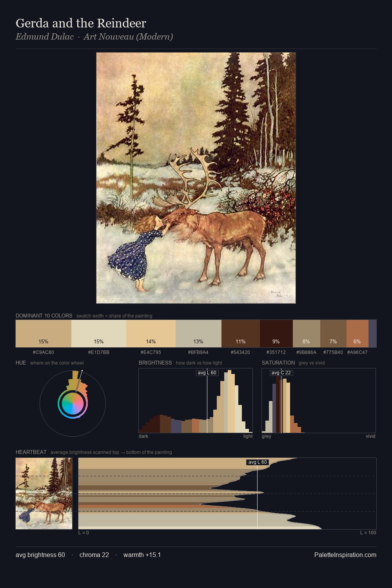The image size is (392, 588).
Task: Open PaletteInspiration.com link
Action: tap(345, 555)
